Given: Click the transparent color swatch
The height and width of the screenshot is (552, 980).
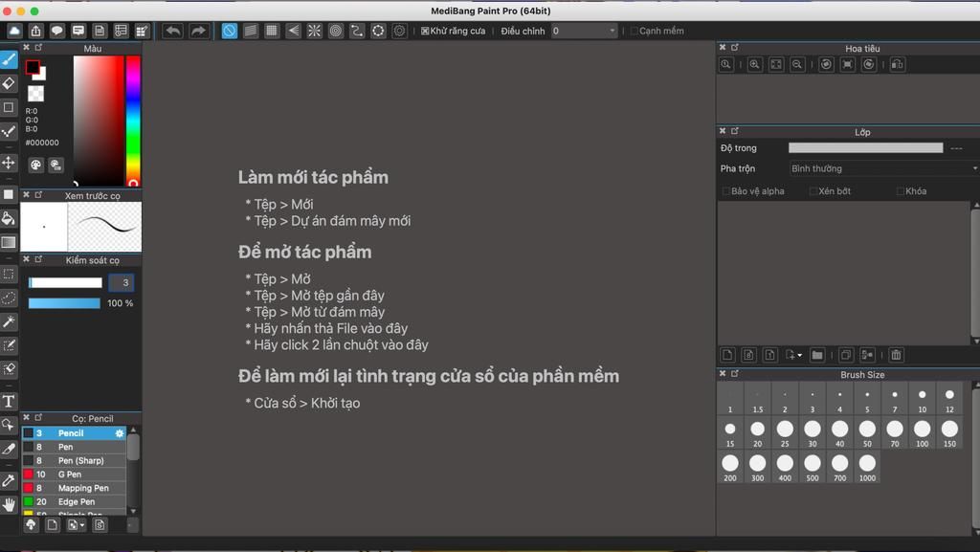Looking at the screenshot, I should click(x=35, y=94).
